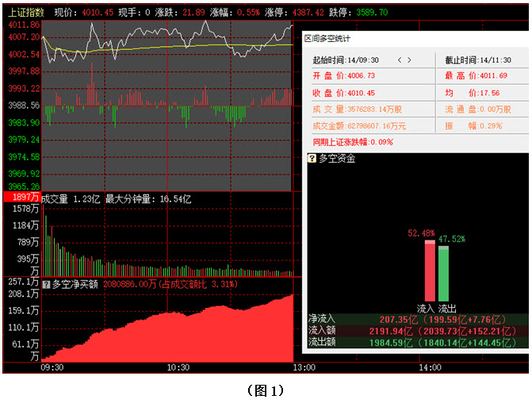
Task: Click the 上证指数 title label
Action: [25, 13]
